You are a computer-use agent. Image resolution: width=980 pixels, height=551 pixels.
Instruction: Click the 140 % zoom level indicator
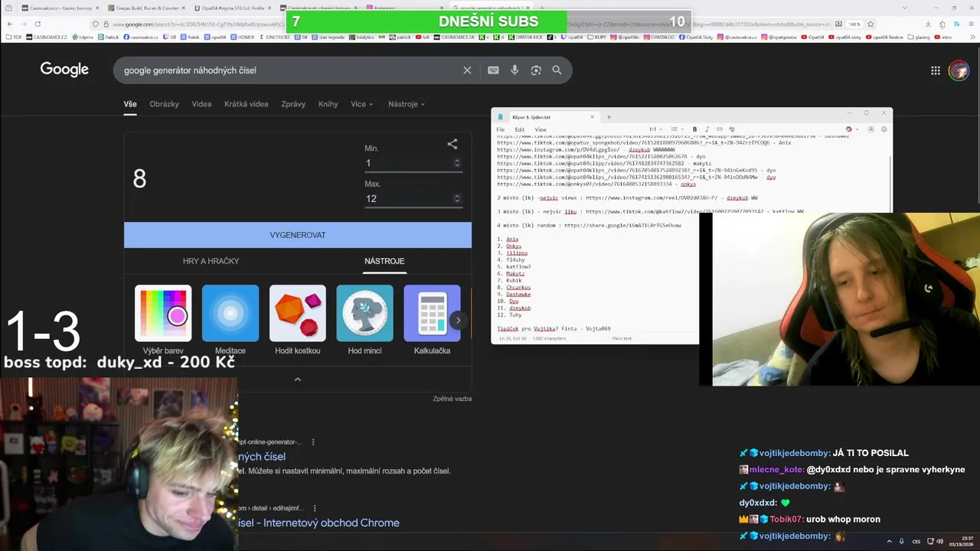854,24
